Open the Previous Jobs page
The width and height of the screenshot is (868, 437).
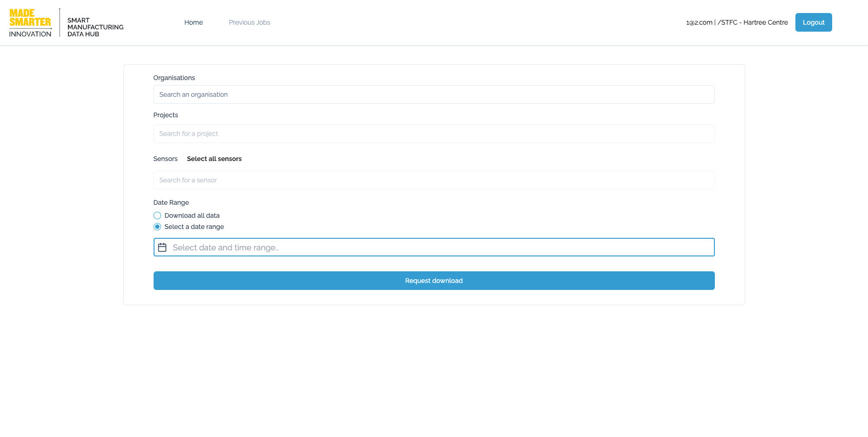(x=249, y=22)
